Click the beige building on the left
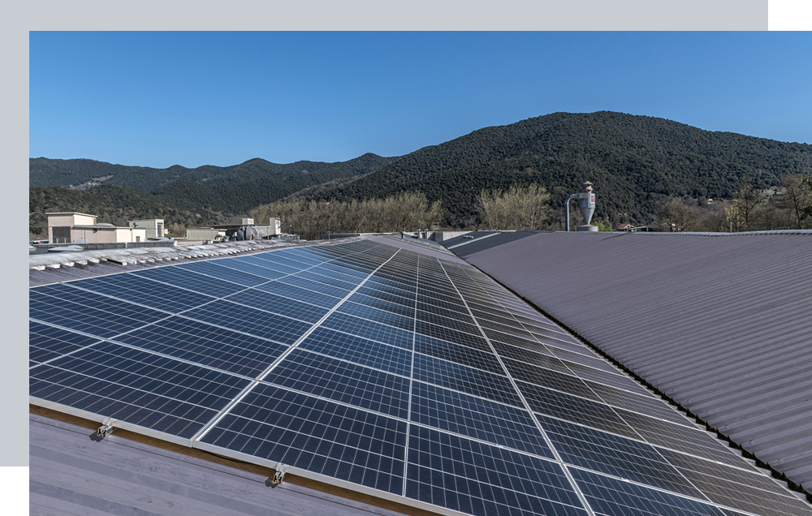 (x=73, y=227)
